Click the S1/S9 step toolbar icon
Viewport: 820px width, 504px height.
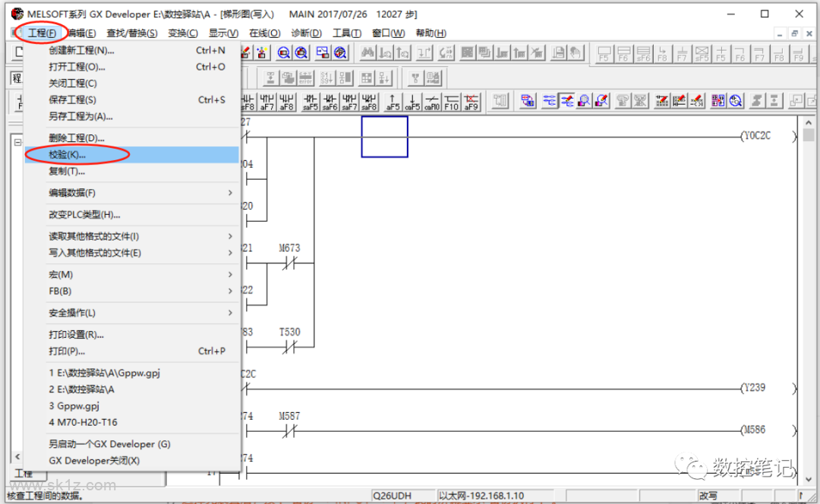point(326,78)
